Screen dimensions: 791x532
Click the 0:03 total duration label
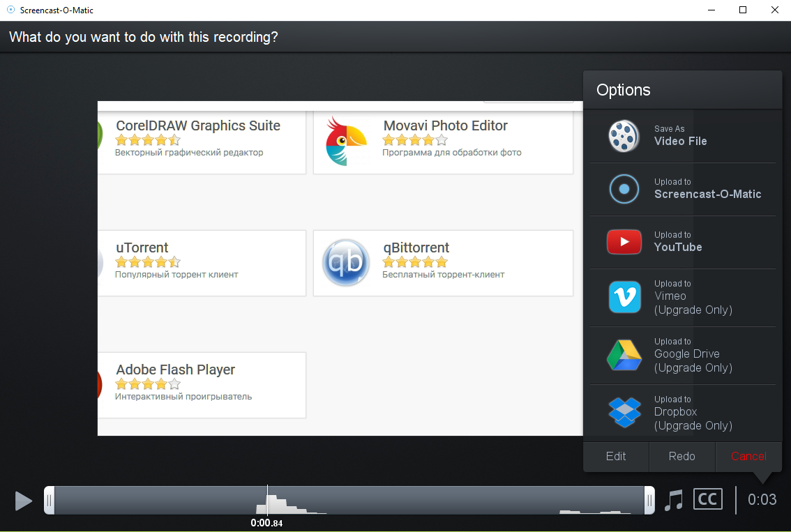tap(762, 500)
